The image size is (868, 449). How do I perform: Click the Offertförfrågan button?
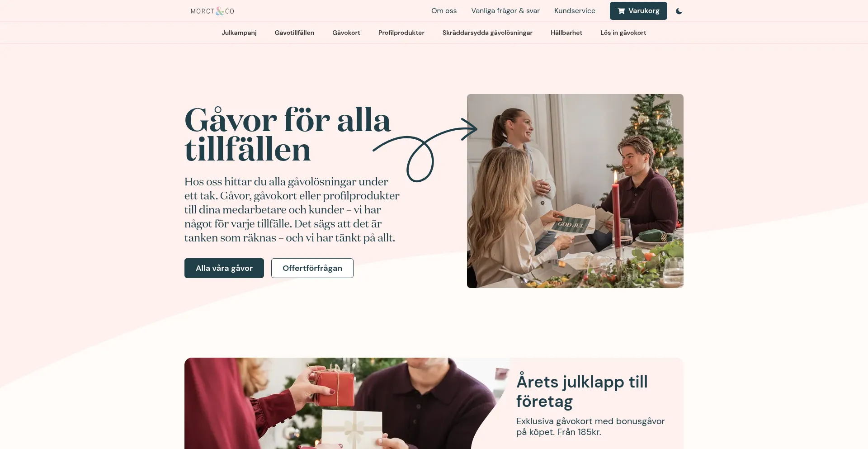click(x=312, y=268)
